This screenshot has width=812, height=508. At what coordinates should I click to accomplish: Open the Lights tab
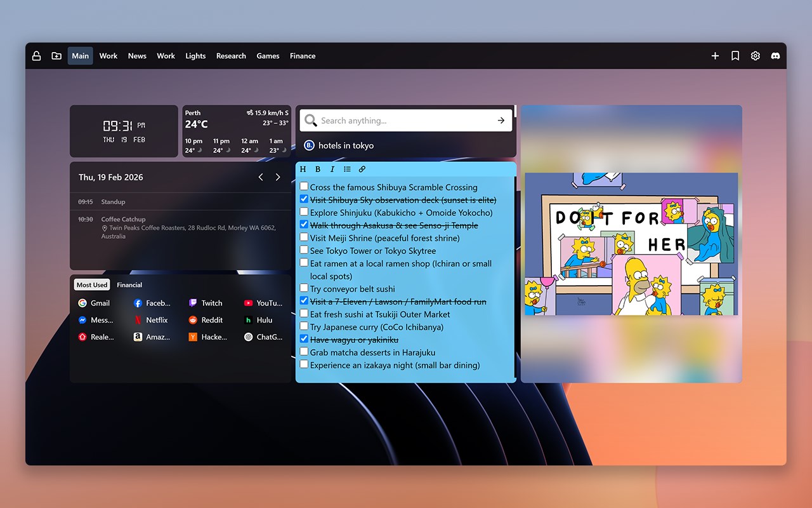coord(195,56)
